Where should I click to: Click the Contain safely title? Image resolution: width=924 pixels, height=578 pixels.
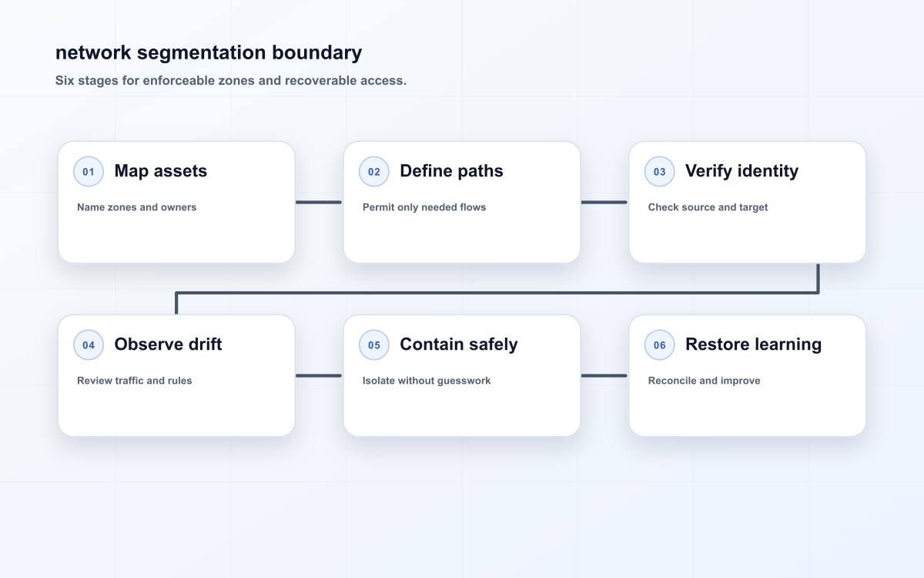pos(459,344)
